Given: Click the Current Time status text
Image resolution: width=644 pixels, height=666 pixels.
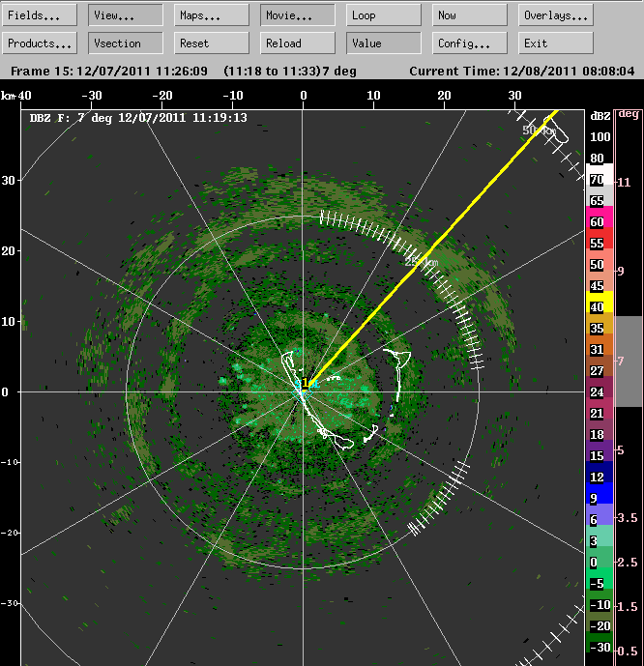Looking at the screenshot, I should 522,71.
